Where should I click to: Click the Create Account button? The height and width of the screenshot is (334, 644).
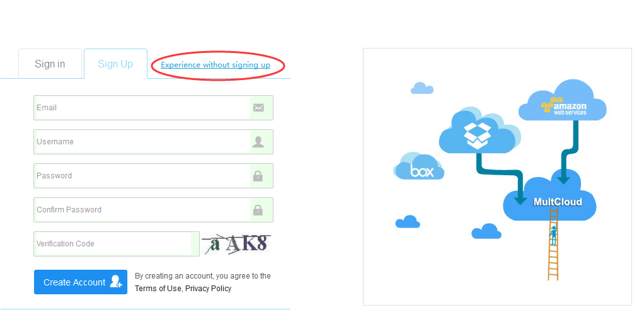pos(81,282)
